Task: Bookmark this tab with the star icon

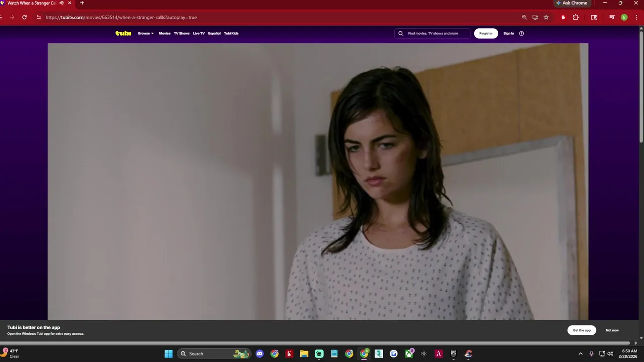Action: 546,17
